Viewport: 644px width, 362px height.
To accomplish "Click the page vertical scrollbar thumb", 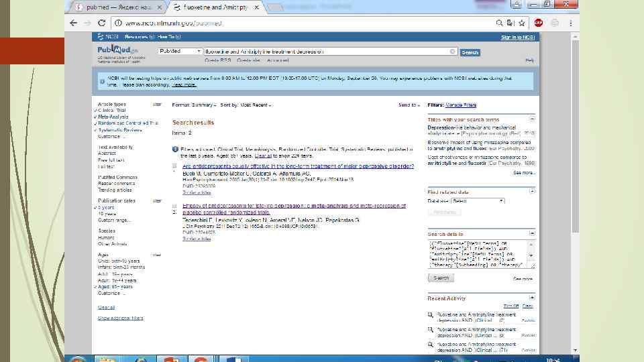I will click(x=575, y=135).
